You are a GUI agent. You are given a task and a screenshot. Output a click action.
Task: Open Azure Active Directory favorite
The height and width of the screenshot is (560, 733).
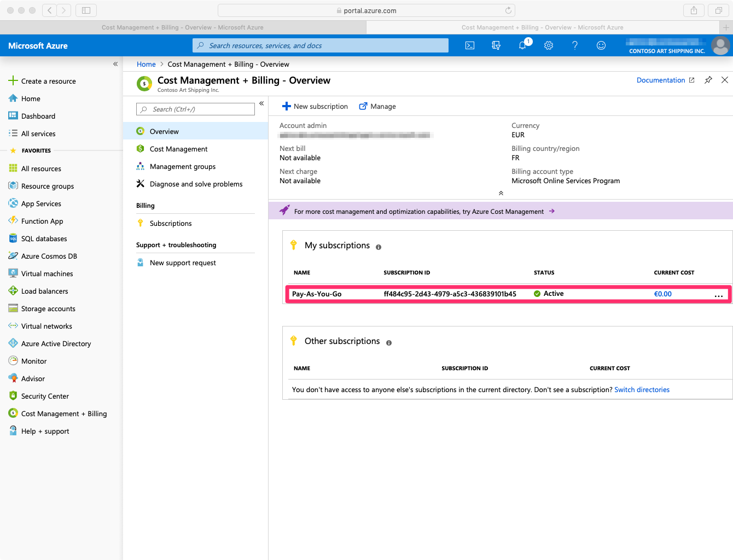coord(50,343)
